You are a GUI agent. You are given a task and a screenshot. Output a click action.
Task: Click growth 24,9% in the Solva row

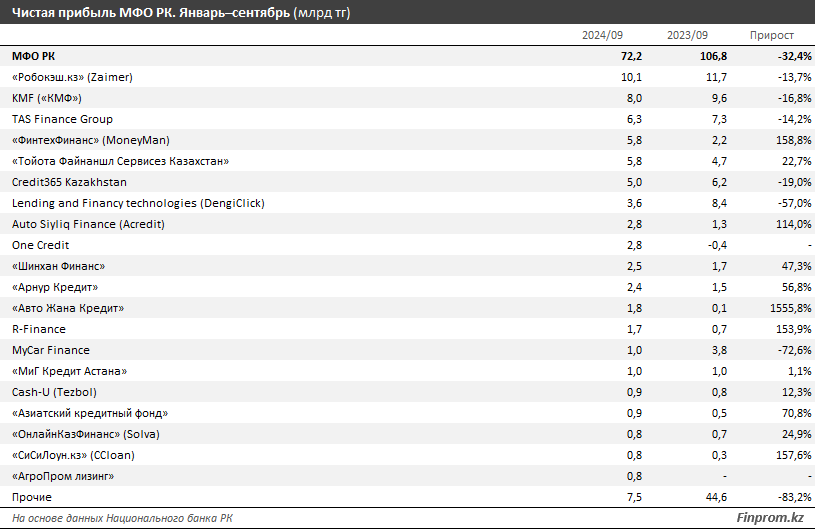point(797,434)
